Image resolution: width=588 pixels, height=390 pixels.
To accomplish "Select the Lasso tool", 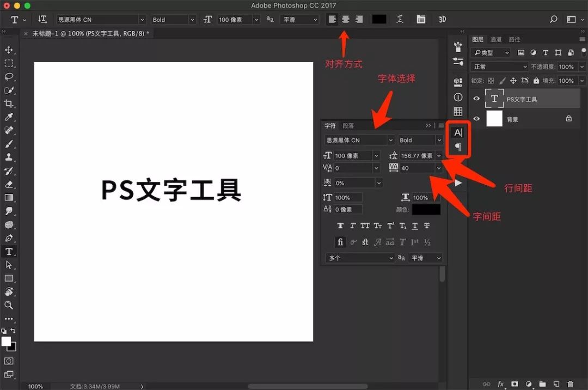I will [x=8, y=76].
